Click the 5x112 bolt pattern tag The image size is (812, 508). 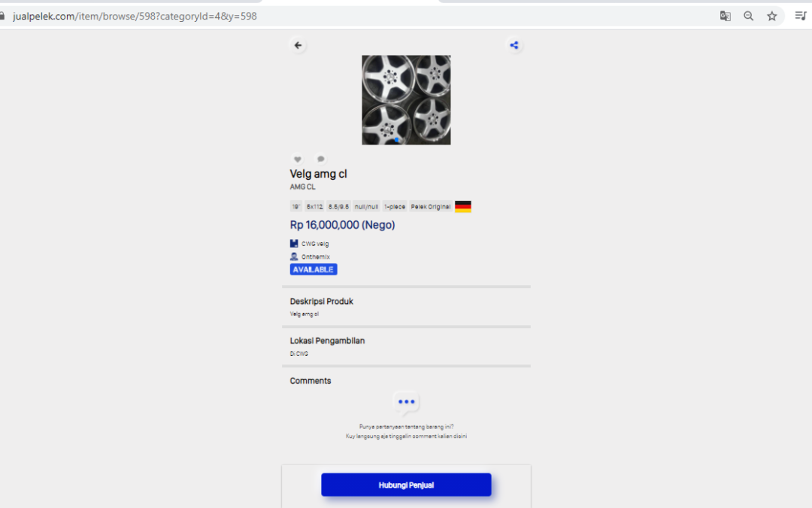[x=315, y=206]
